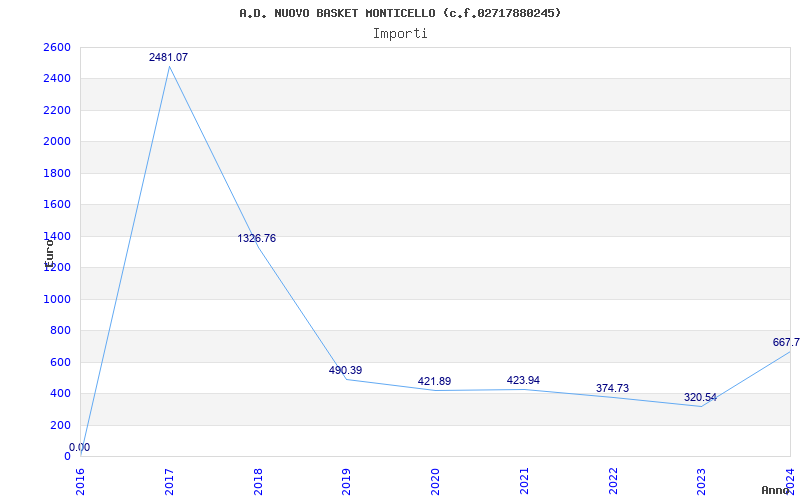
Task: Click the 600 y-axis value
Action: pyautogui.click(x=61, y=362)
